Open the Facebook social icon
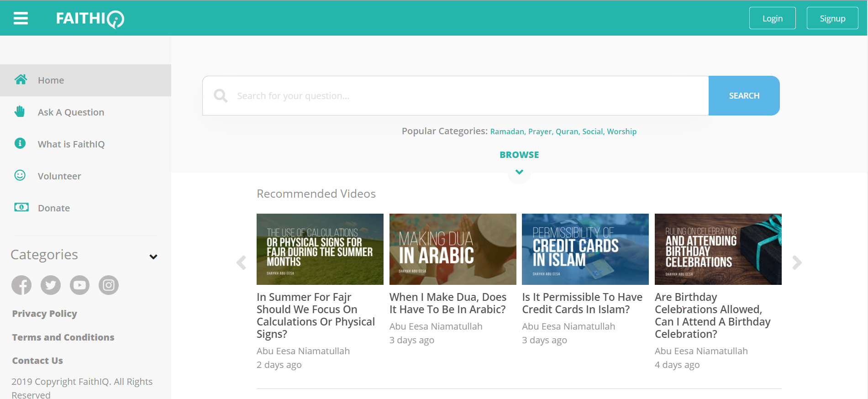Image resolution: width=868 pixels, height=399 pixels. [21, 285]
